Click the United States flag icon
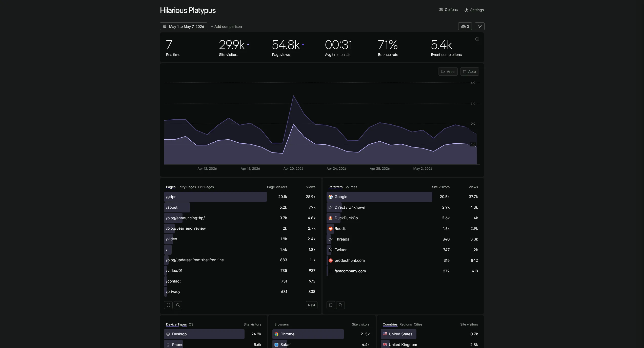This screenshot has width=644, height=348. point(385,334)
